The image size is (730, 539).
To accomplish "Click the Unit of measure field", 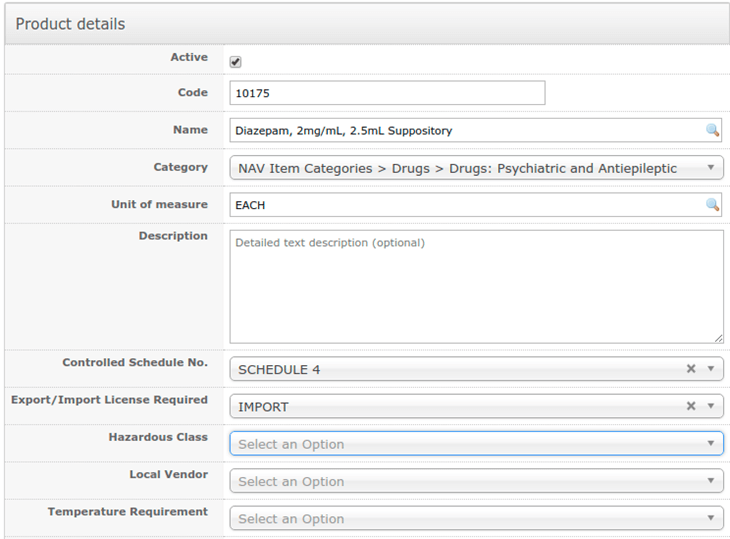I will [465, 205].
